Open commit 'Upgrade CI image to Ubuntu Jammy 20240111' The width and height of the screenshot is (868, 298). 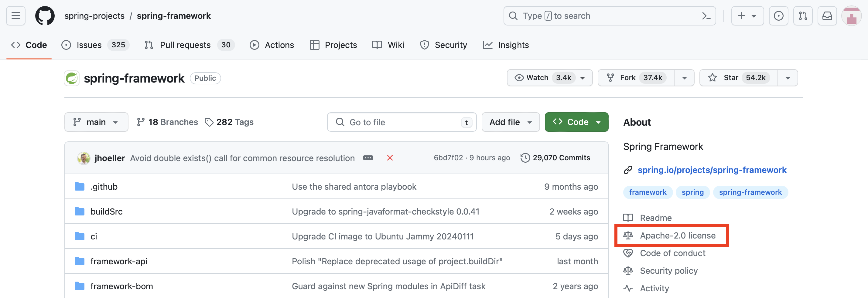pos(383,236)
